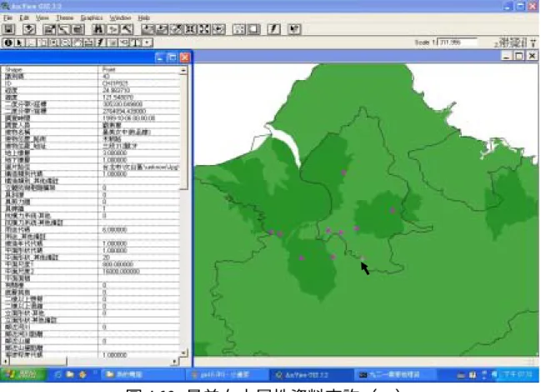Image resolution: width=541 pixels, height=392 pixels.
Task: Select the Text tool in tool row
Action: click(x=135, y=43)
